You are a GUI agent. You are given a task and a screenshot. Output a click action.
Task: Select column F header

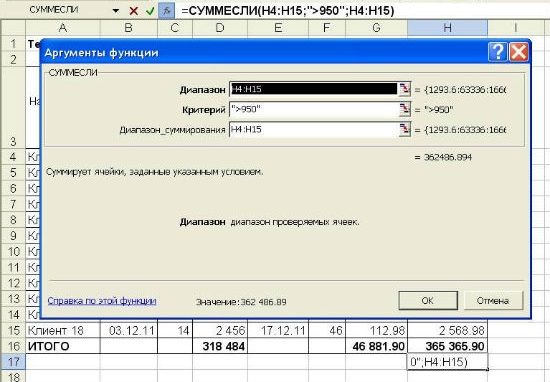point(327,28)
